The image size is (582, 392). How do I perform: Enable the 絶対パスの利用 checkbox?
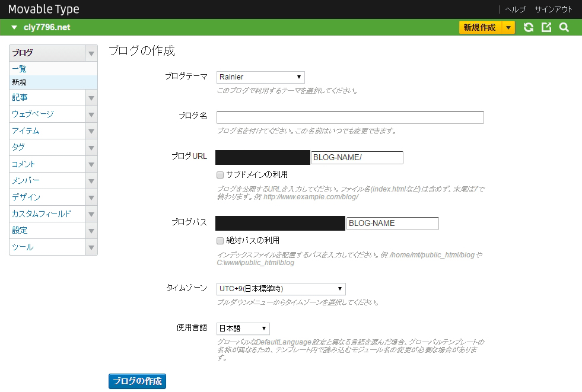pyautogui.click(x=220, y=240)
